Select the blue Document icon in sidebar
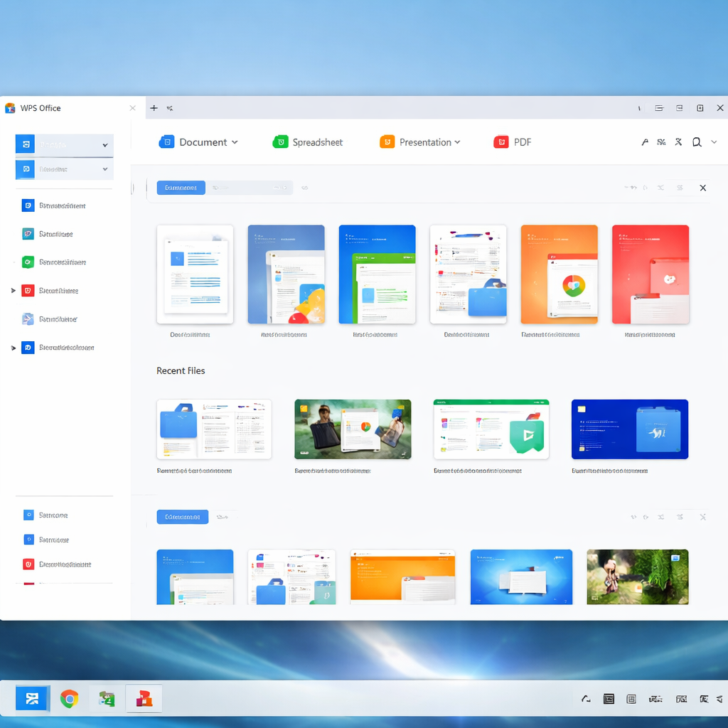Screen dimensions: 728x728 28,205
